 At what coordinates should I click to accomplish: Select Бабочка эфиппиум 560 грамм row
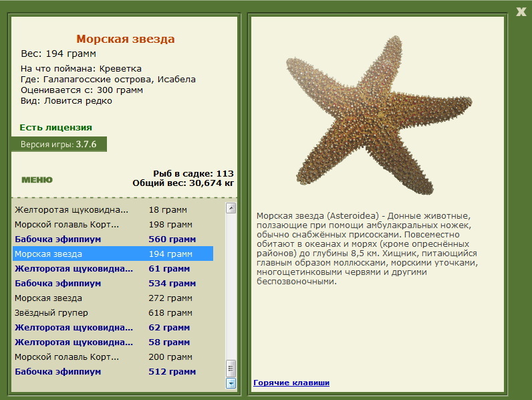(113, 239)
